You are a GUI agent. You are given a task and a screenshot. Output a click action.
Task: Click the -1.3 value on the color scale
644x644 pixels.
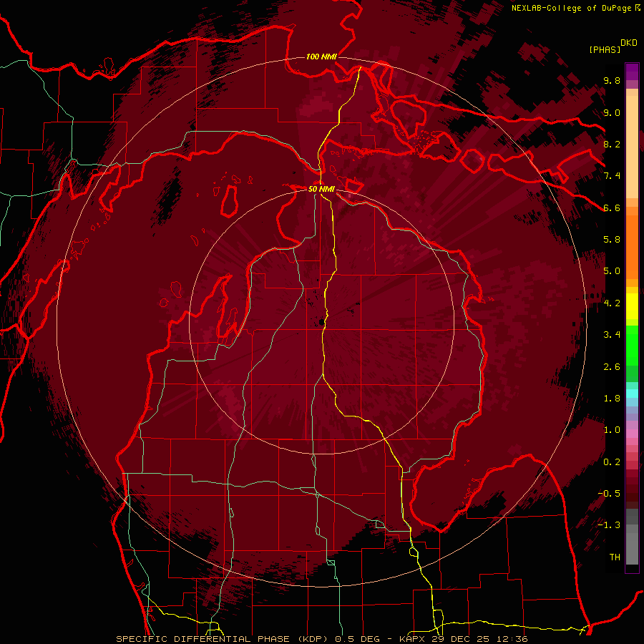tap(609, 525)
